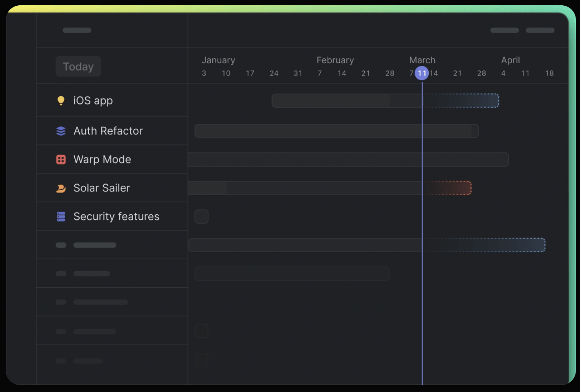Viewport: 580px width, 392px height.
Task: Select the server icon next to Security features
Action: pos(61,216)
